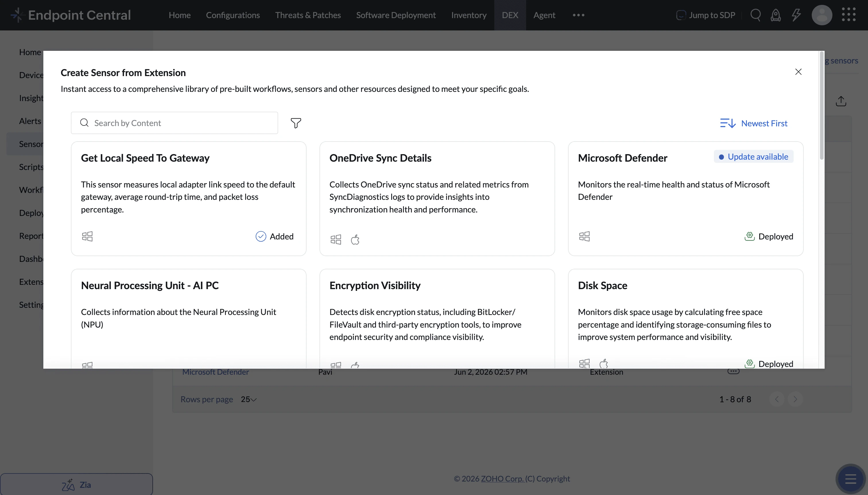This screenshot has height=495, width=868.
Task: Click the lightning bolt quick actions icon
Action: [x=796, y=15]
